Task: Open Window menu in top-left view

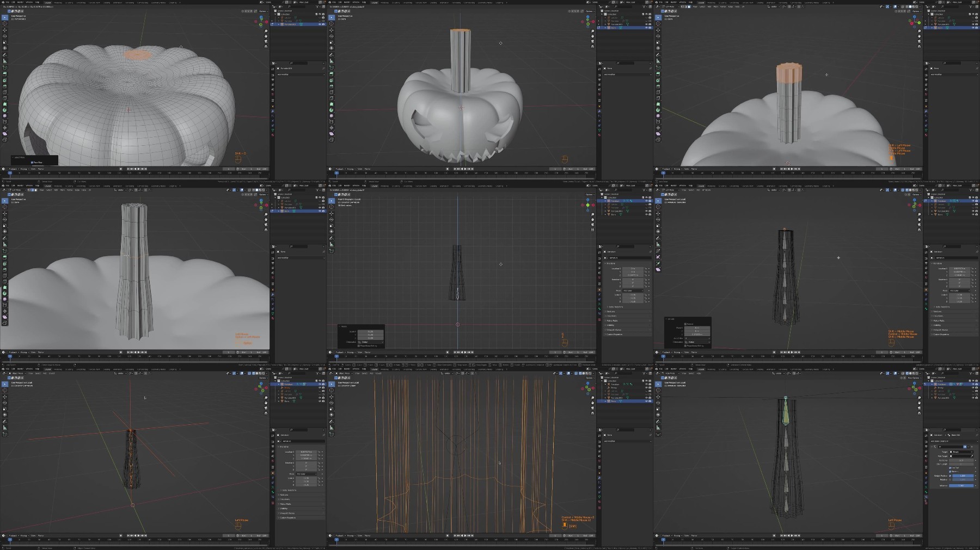Action: 29,2
